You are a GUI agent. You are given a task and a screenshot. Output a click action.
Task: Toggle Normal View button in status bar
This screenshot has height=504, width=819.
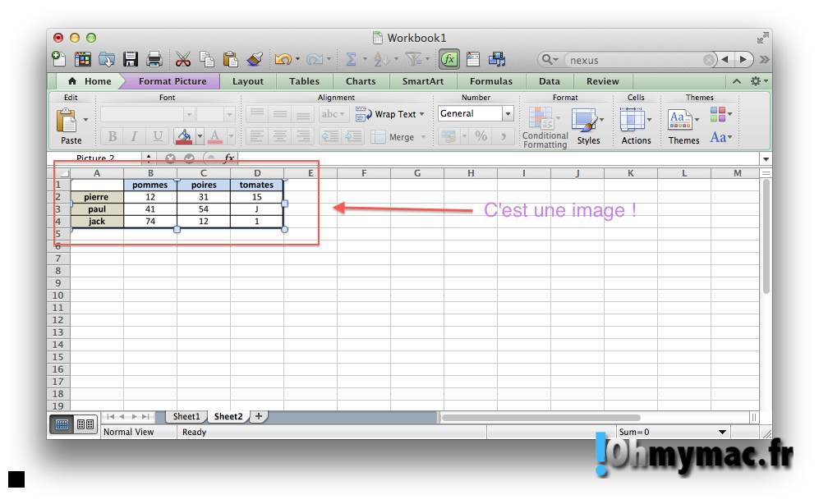(62, 424)
